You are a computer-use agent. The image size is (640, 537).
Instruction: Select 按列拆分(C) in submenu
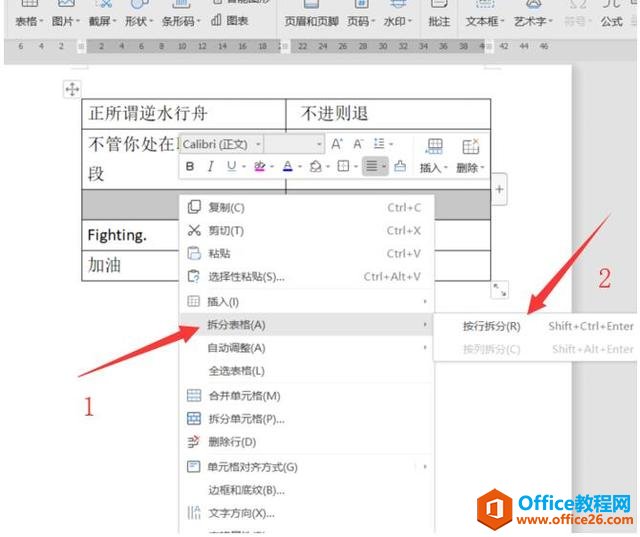[x=535, y=349]
